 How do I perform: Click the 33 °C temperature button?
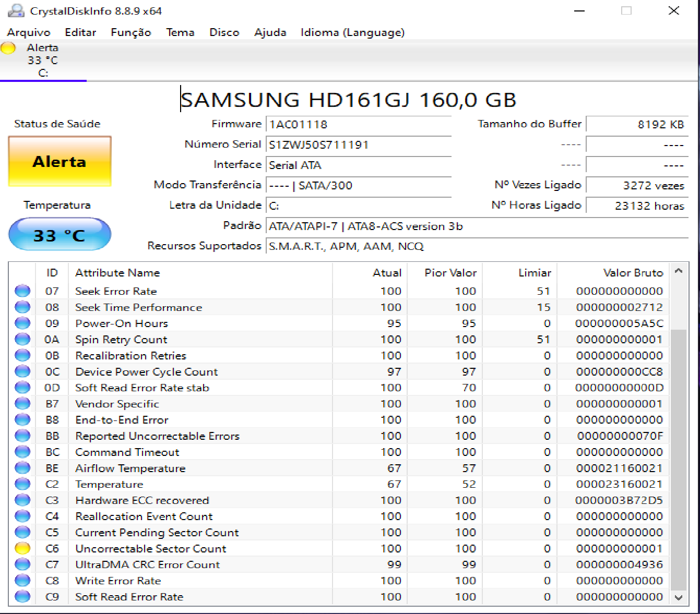click(x=60, y=235)
